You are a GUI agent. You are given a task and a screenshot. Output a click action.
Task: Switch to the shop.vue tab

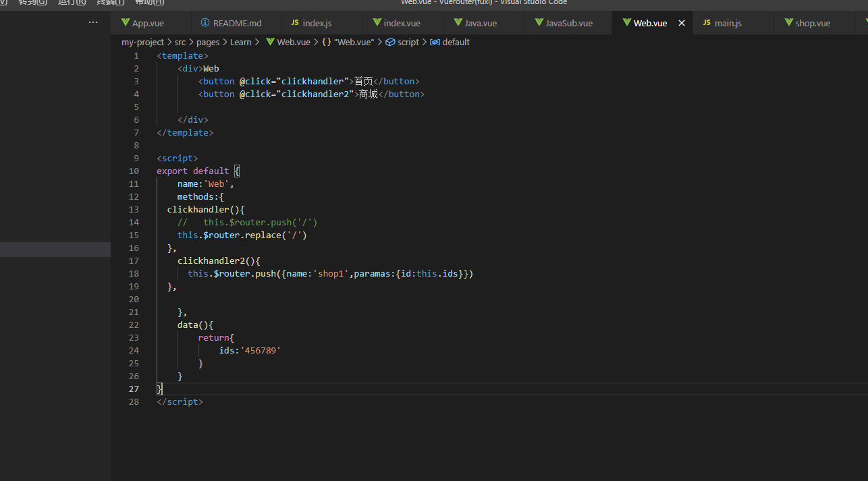click(x=814, y=23)
